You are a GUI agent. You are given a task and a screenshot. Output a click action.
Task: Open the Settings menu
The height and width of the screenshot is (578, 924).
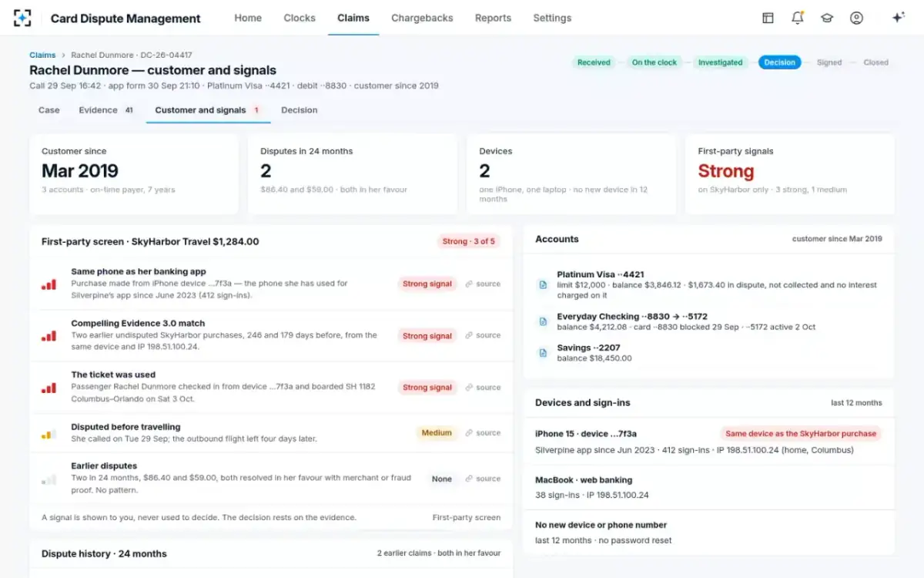point(552,18)
